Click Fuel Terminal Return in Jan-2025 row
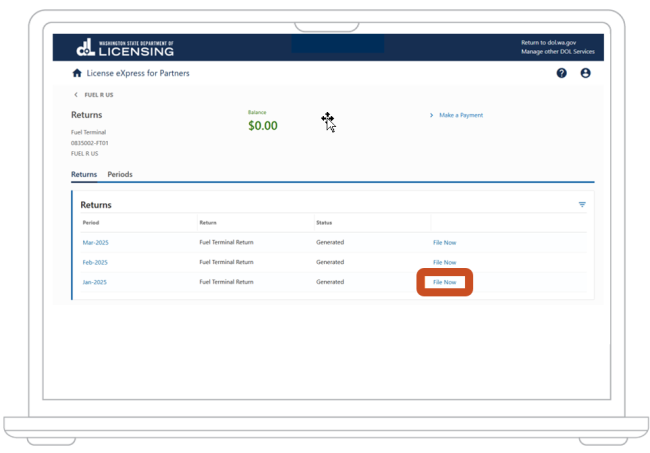Screen dimensions: 650x453 tap(226, 282)
